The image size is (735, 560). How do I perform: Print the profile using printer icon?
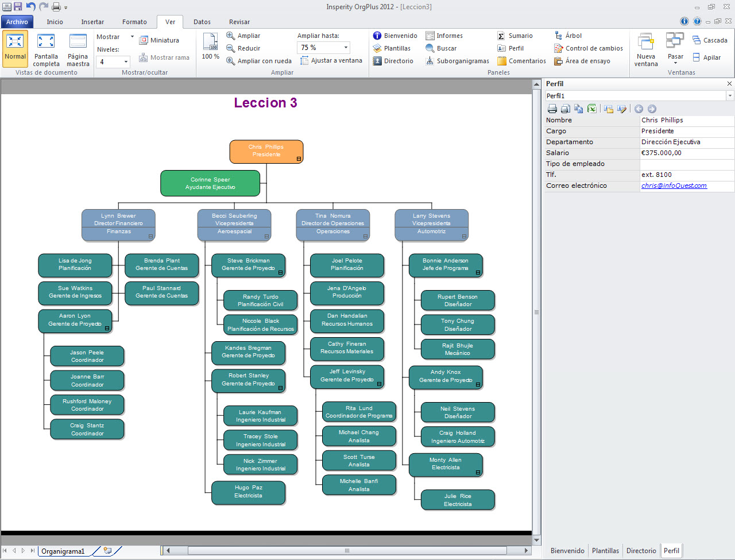(552, 109)
